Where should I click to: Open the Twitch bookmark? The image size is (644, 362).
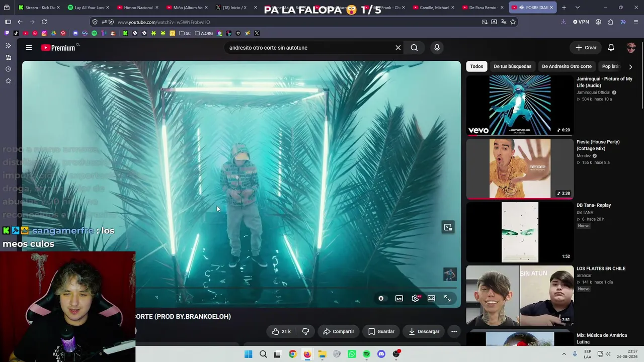click(7, 33)
